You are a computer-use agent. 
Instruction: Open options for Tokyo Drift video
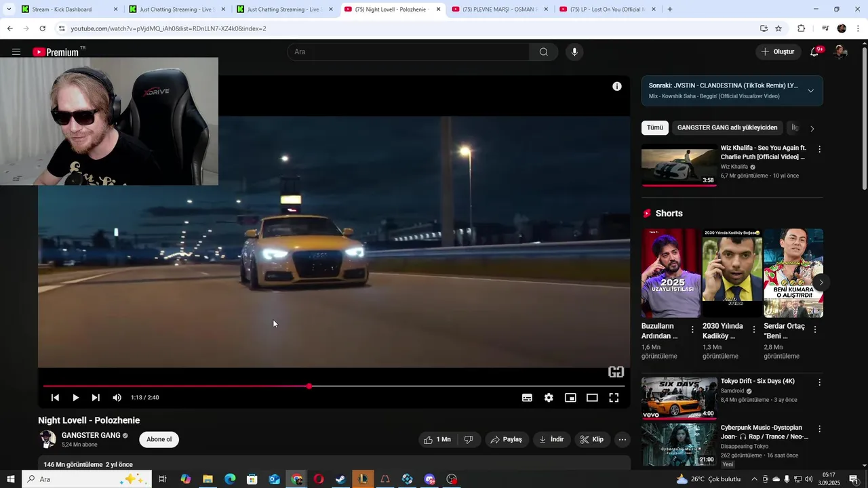click(819, 382)
